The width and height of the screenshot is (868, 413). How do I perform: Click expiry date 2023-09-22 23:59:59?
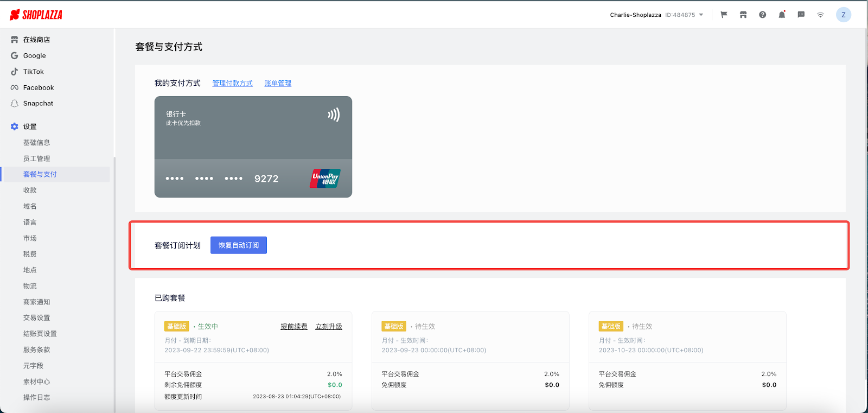tap(216, 351)
